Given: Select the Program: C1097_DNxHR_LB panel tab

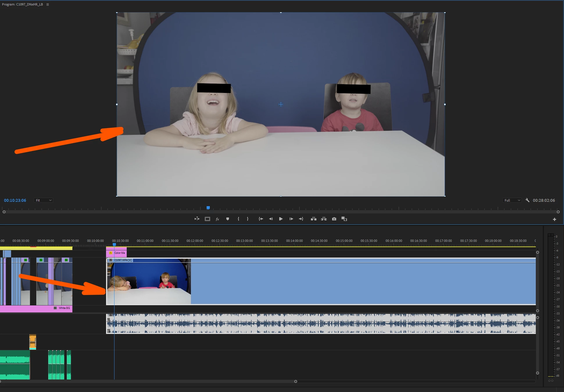Looking at the screenshot, I should pos(22,4).
